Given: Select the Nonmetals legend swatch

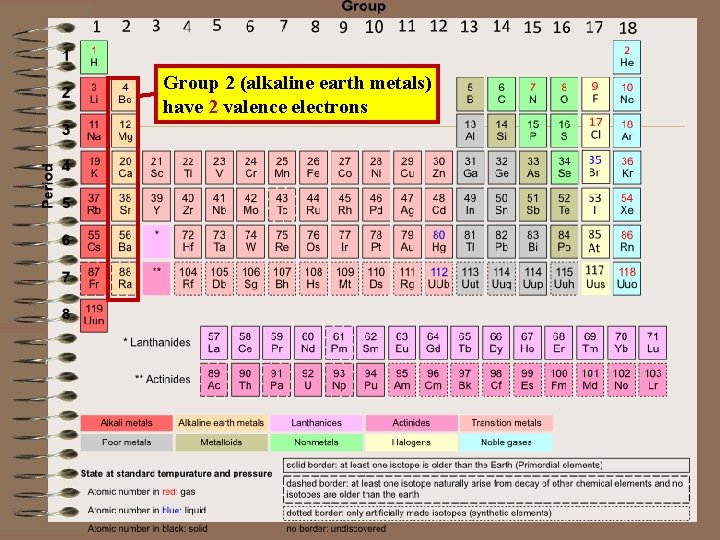Looking at the screenshot, I should click(x=316, y=443).
